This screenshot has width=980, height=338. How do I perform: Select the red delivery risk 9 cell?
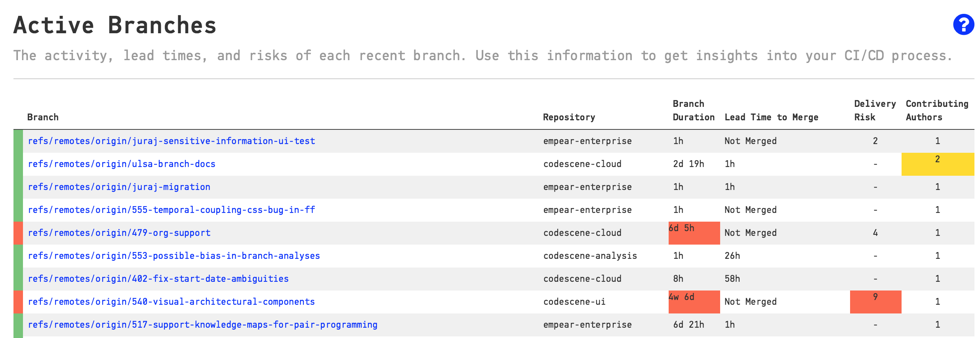875,302
